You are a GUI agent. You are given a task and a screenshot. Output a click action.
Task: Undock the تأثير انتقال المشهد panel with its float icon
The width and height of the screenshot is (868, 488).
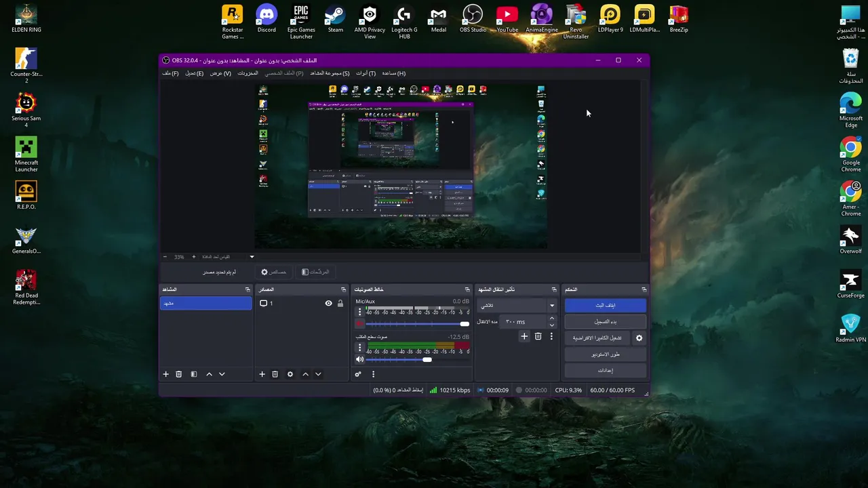(x=554, y=289)
